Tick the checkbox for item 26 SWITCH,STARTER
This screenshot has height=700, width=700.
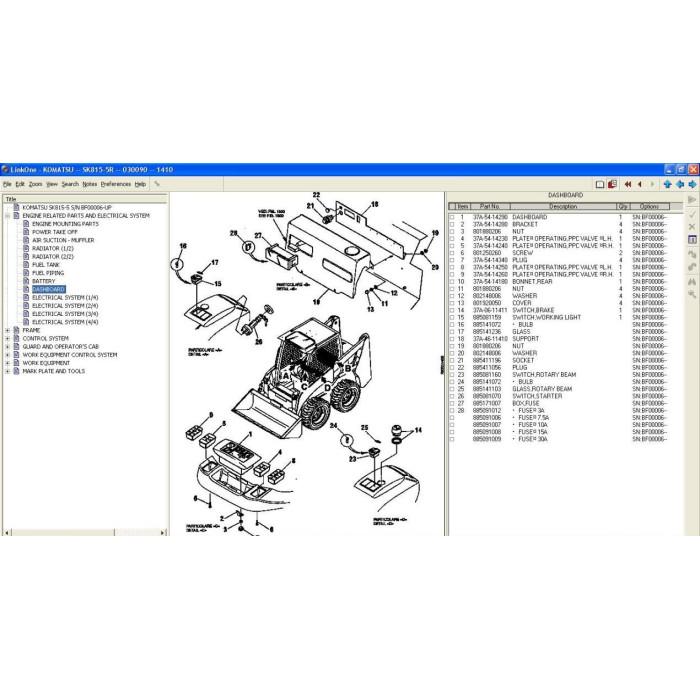pyautogui.click(x=452, y=396)
